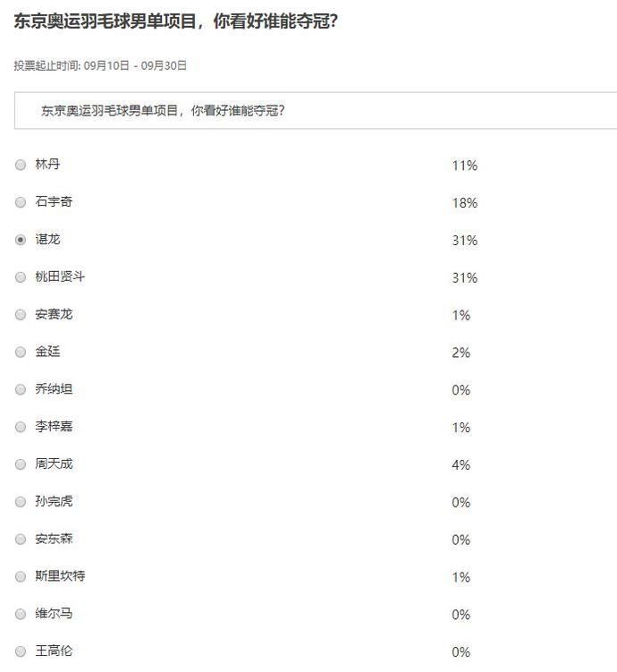Select the radio button for 王高伦
The width and height of the screenshot is (617, 672).
click(21, 651)
